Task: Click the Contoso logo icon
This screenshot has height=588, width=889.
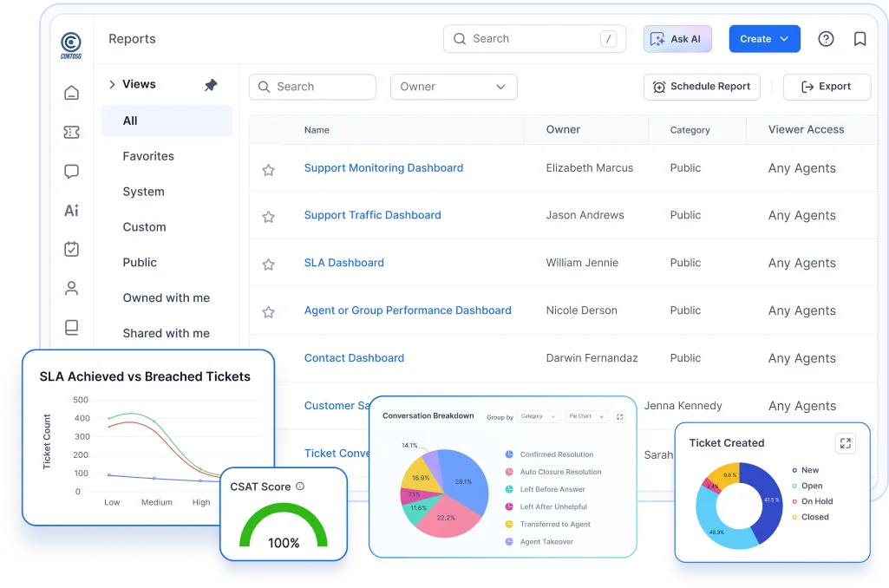Action: 71,45
